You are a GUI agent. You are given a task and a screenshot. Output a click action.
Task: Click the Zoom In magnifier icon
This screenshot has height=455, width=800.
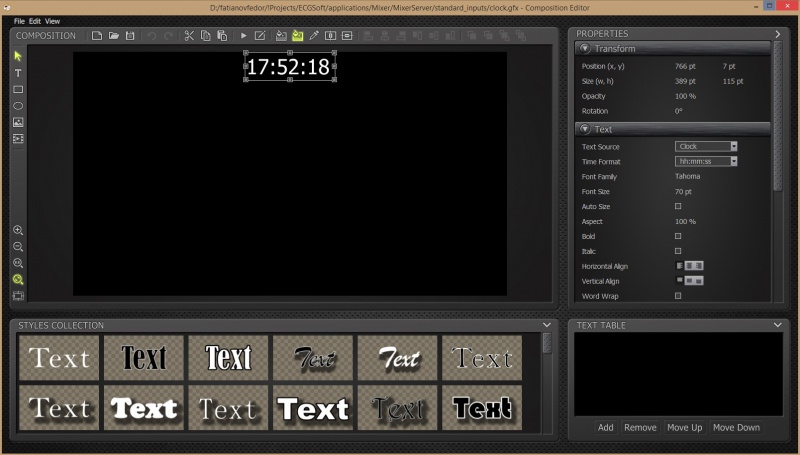point(18,230)
